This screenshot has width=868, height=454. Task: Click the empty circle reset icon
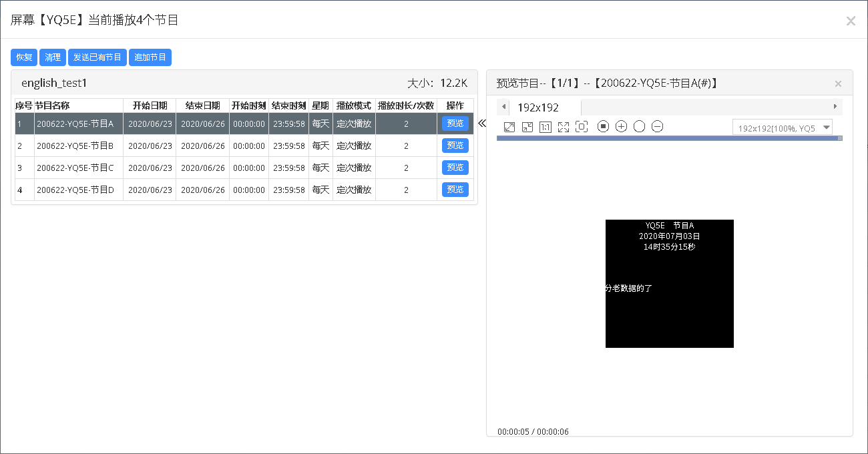[640, 126]
